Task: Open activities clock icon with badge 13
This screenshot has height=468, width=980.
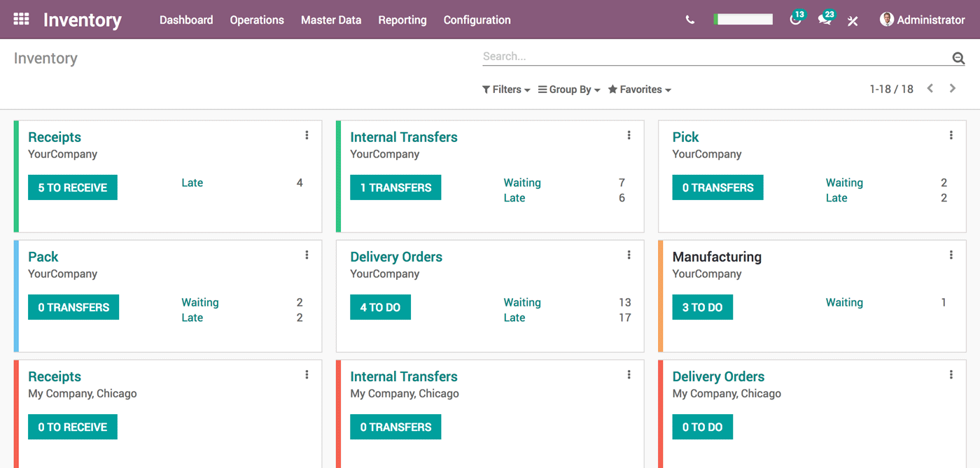Action: point(795,20)
